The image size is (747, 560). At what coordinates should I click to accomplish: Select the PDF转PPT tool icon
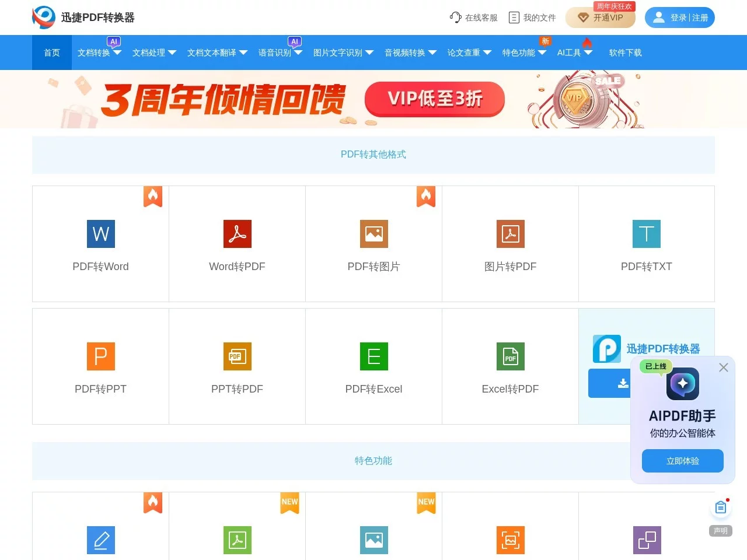(100, 356)
